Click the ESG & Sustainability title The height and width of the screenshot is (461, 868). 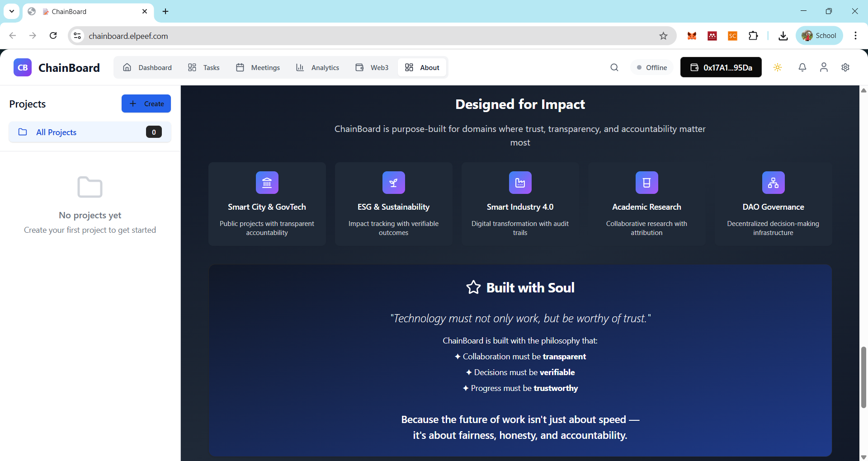(x=394, y=207)
